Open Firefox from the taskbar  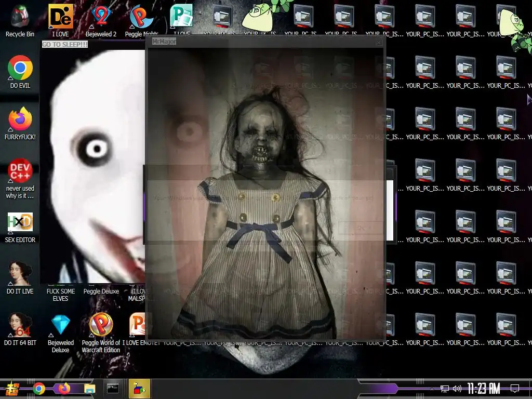tap(64, 388)
